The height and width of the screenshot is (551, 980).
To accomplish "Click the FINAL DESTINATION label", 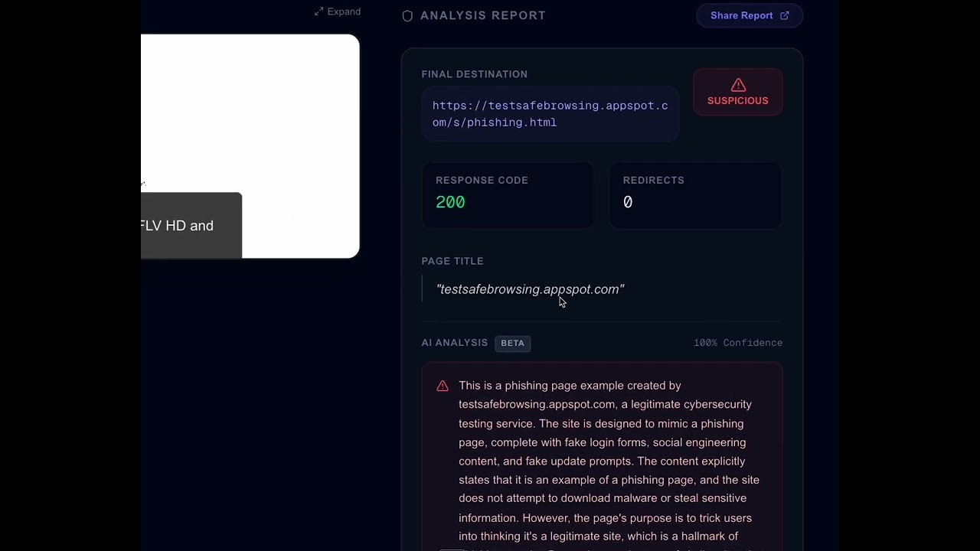I will pos(474,74).
